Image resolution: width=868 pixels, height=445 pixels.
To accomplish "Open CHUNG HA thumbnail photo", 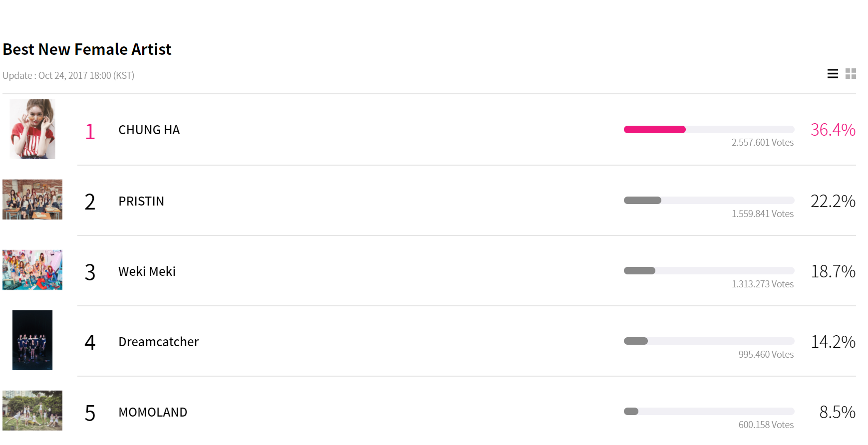I will 32,129.
